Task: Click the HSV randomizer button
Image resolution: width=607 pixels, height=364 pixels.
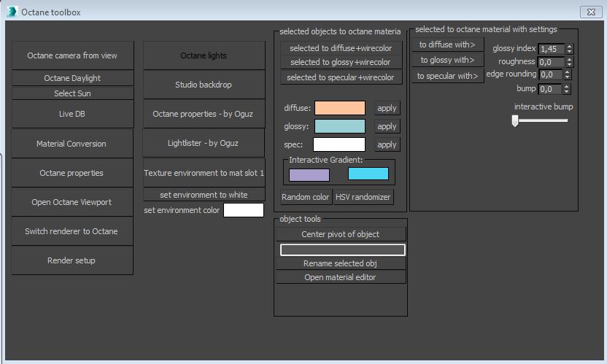Action: pos(363,197)
